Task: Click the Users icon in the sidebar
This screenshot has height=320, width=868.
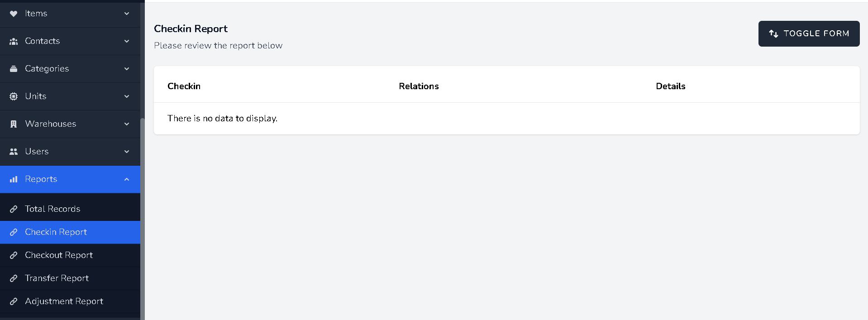Action: (14, 152)
